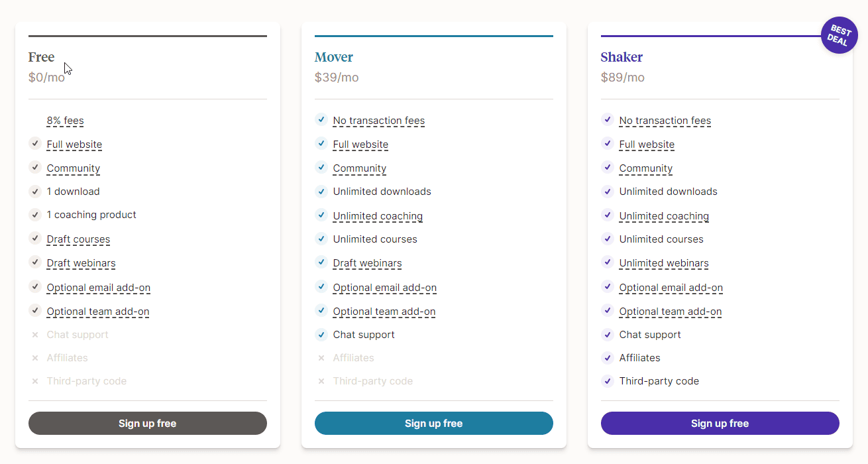Click the X icon next to Free plan Chat support
Image resolution: width=868 pixels, height=464 pixels.
(x=35, y=335)
